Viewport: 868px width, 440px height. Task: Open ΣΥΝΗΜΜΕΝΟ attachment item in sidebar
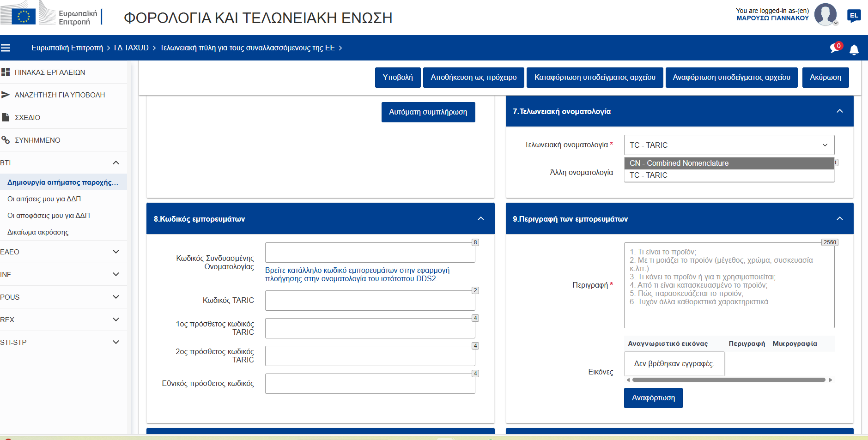(x=37, y=140)
